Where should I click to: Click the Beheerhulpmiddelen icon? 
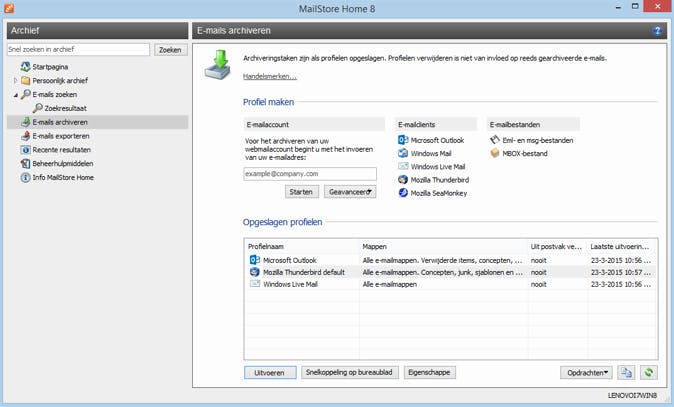click(x=25, y=163)
